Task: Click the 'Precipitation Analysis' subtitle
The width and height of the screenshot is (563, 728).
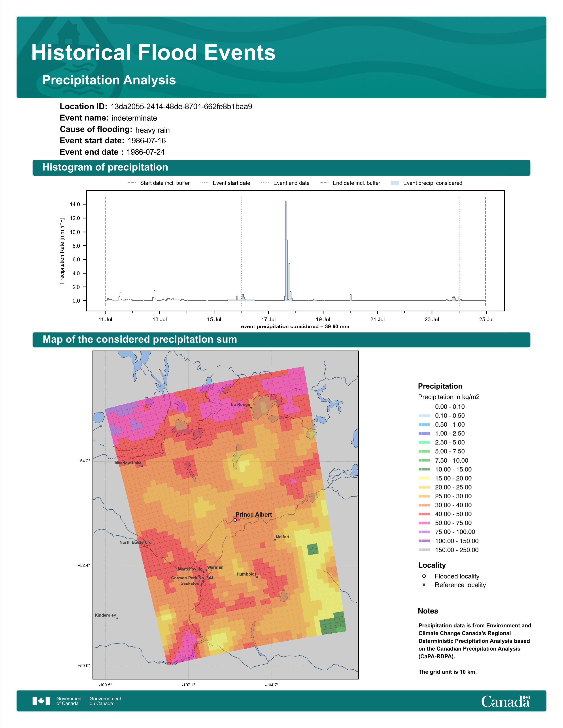Action: pyautogui.click(x=109, y=80)
